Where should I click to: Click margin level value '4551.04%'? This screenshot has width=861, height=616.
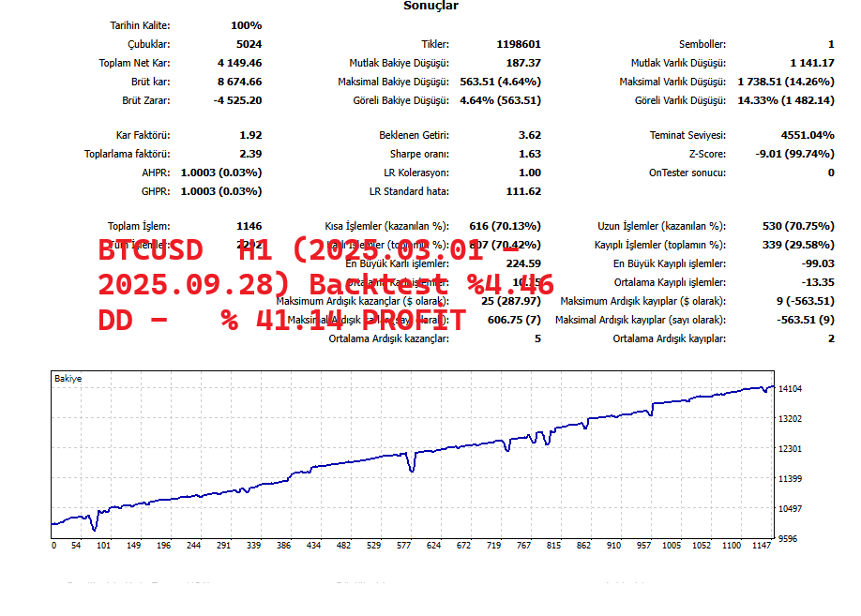click(808, 134)
